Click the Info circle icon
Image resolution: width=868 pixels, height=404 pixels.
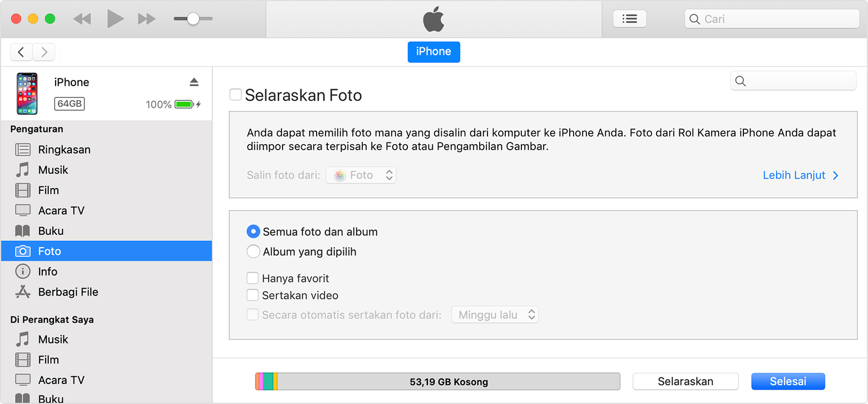pyautogui.click(x=23, y=272)
